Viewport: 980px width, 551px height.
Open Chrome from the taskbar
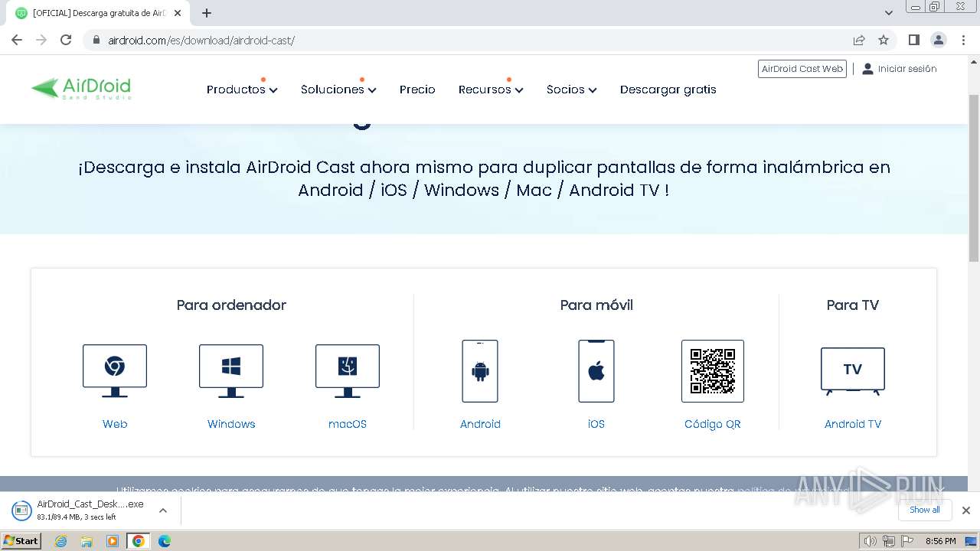[139, 541]
